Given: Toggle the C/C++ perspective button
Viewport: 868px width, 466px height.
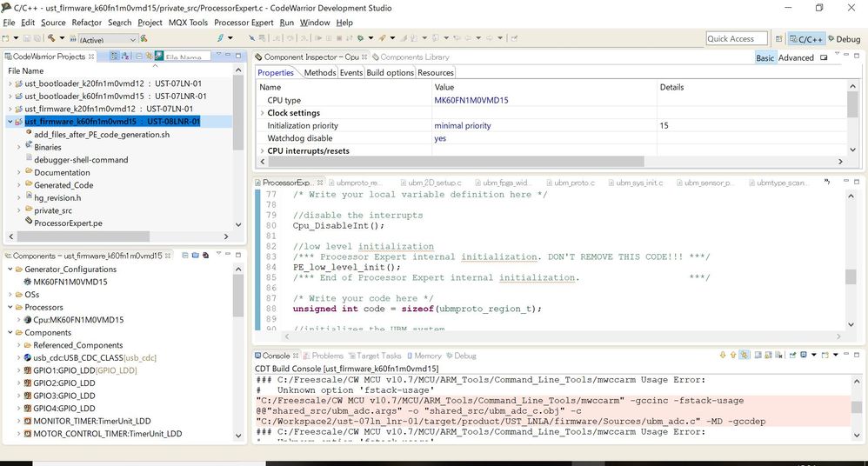Looking at the screenshot, I should (806, 39).
